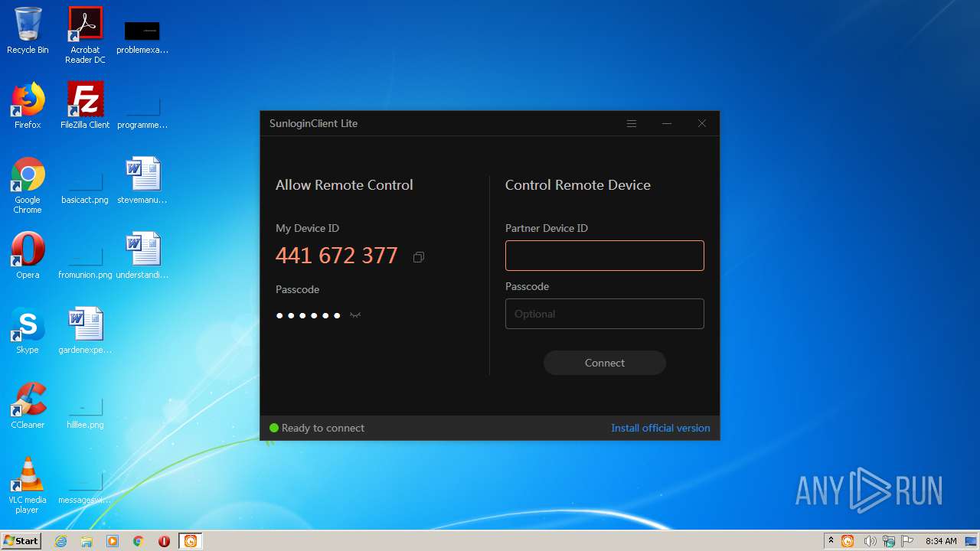Click the Sunlogin tray icon

(x=848, y=541)
